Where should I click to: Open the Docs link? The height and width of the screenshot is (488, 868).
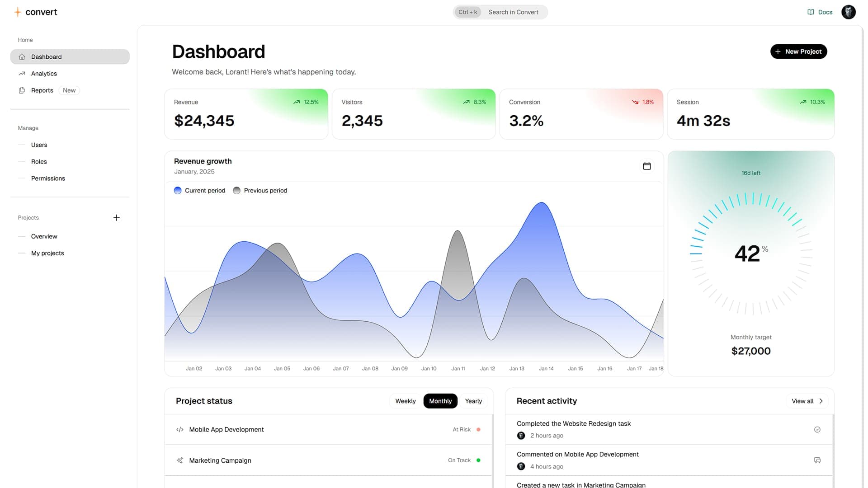tap(820, 12)
